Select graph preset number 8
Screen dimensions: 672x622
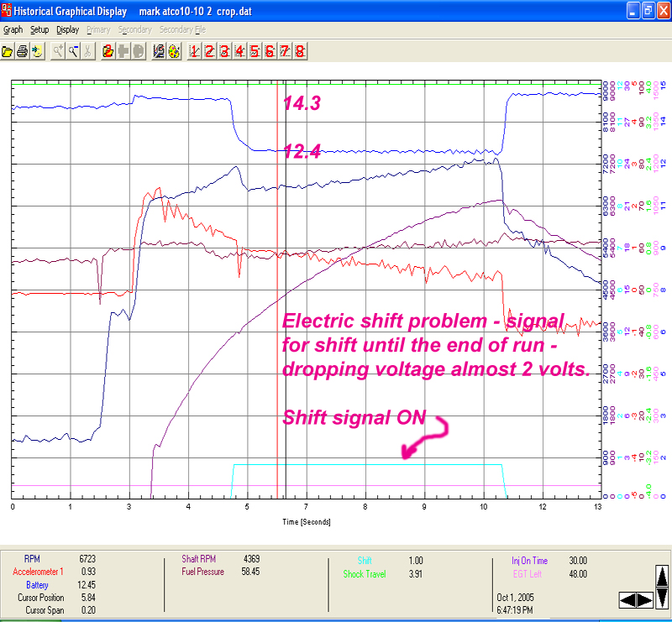point(300,51)
